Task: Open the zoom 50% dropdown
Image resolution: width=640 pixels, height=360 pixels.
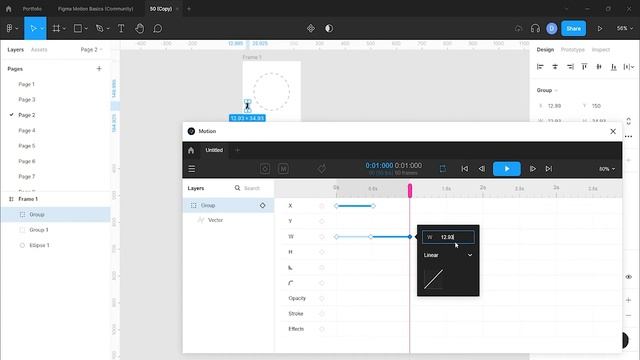Action: (624, 29)
